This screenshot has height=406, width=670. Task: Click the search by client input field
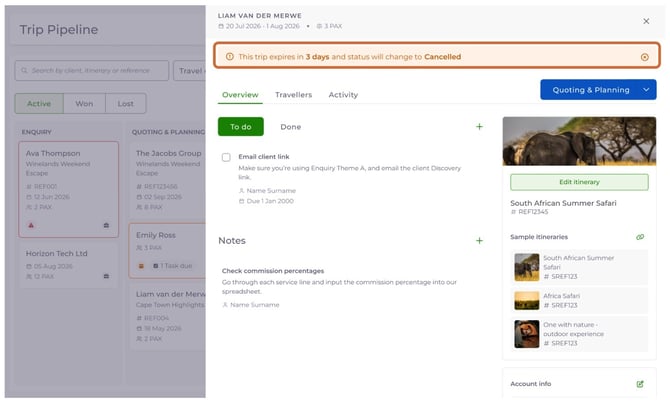click(92, 71)
